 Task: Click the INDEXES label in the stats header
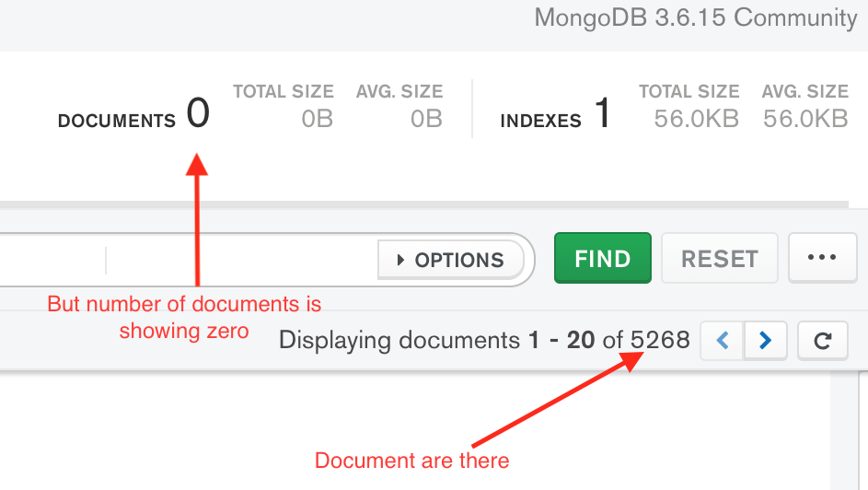coord(540,121)
